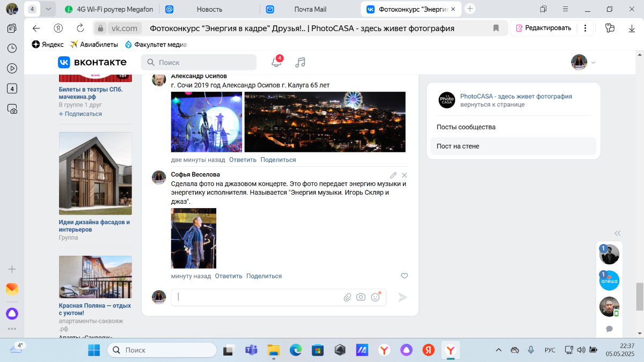Go to VKontakte home via logo
The width and height of the screenshot is (644, 362).
point(92,62)
